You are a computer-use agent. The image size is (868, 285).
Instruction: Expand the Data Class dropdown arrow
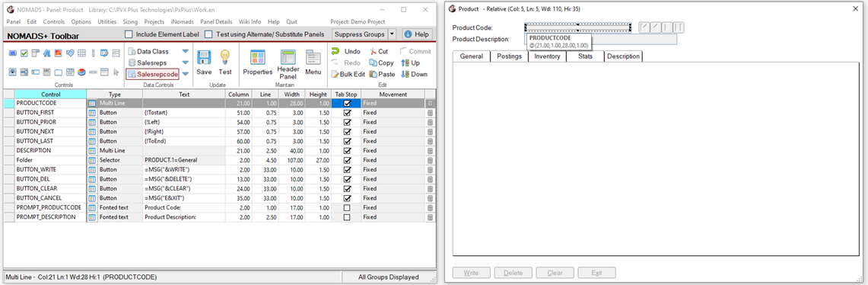pos(185,51)
